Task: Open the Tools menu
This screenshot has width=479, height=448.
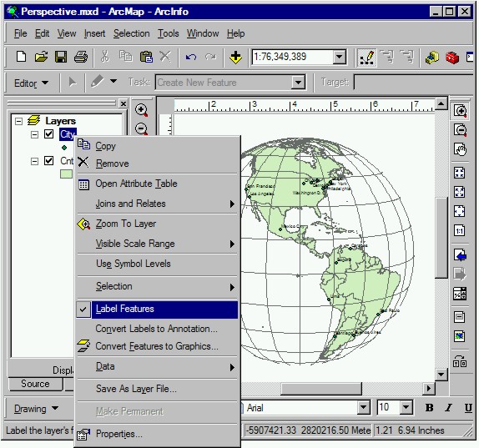Action: (x=168, y=33)
